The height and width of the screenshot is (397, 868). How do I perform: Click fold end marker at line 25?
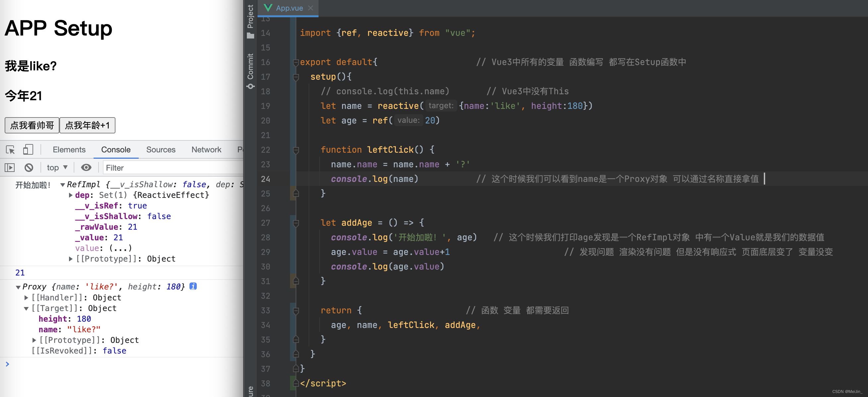tap(296, 194)
